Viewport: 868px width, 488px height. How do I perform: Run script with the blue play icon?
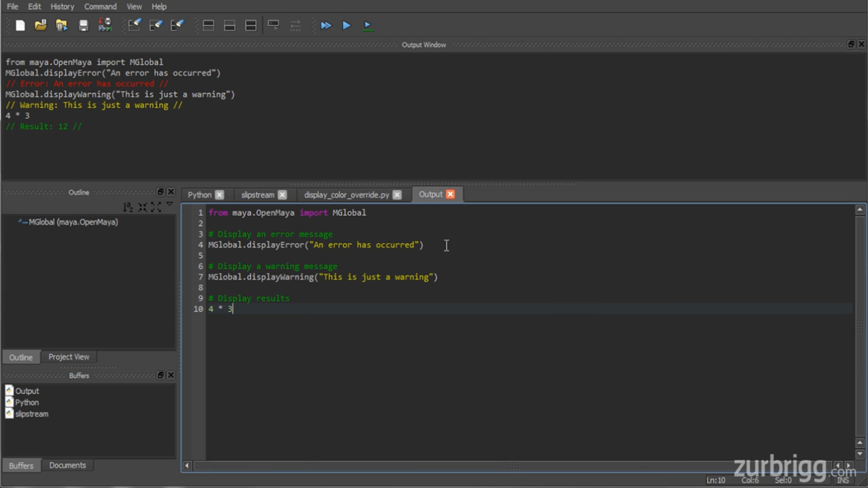point(346,25)
